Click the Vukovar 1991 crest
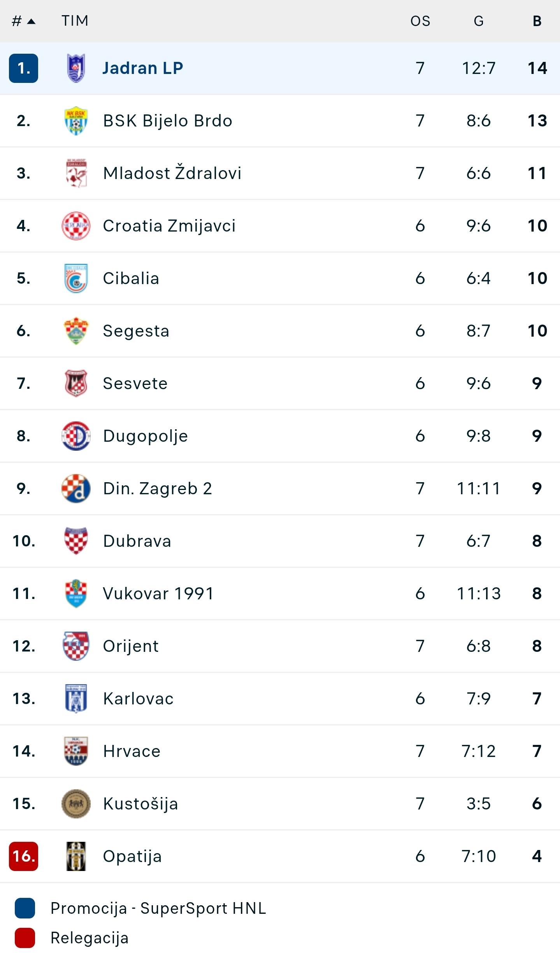This screenshot has height=957, width=560. pyautogui.click(x=76, y=594)
